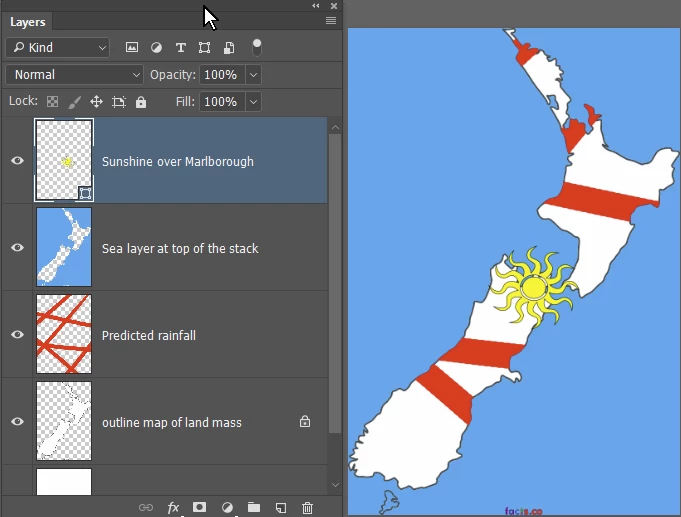Select Predicted rainfall layer name
The width and height of the screenshot is (681, 517).
click(149, 335)
